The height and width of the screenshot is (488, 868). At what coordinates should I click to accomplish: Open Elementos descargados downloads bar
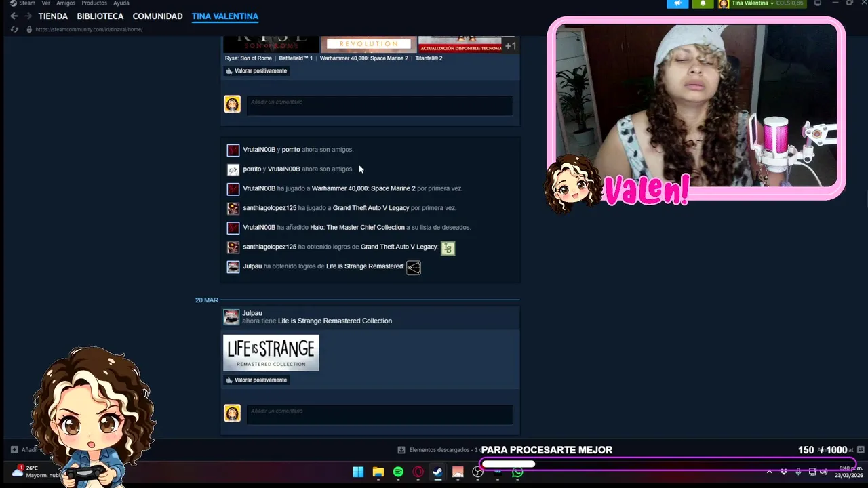point(439,449)
